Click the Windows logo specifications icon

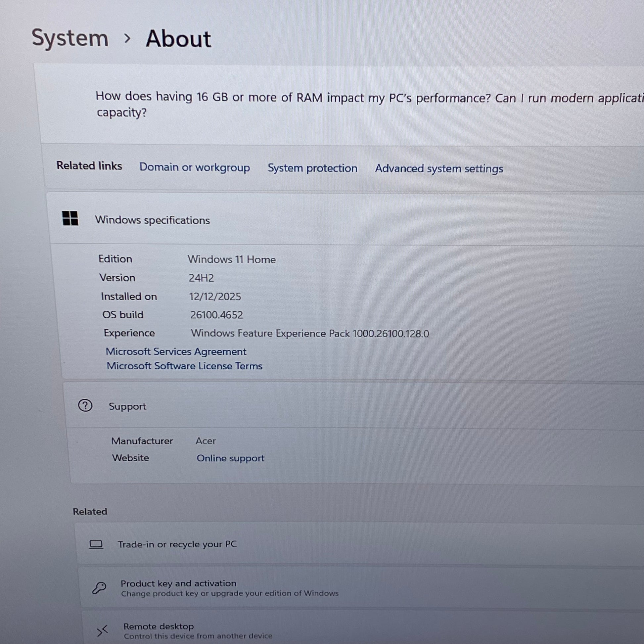[x=70, y=218]
